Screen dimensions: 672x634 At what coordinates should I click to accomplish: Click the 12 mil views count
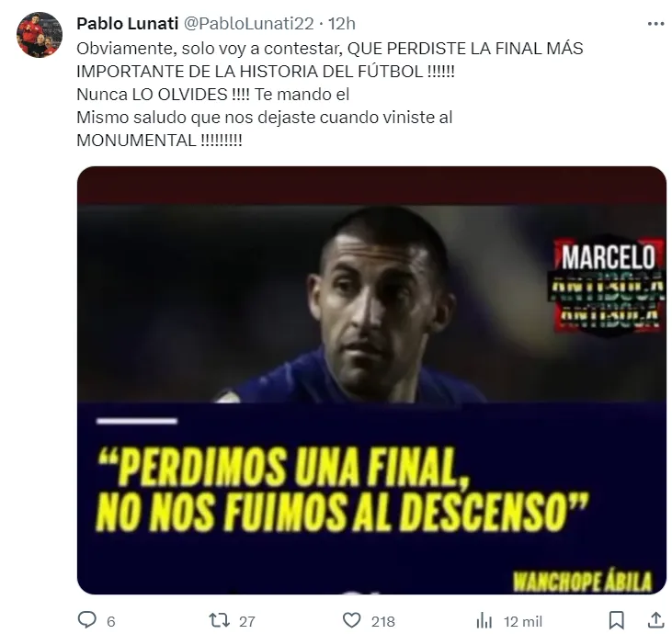tap(523, 621)
